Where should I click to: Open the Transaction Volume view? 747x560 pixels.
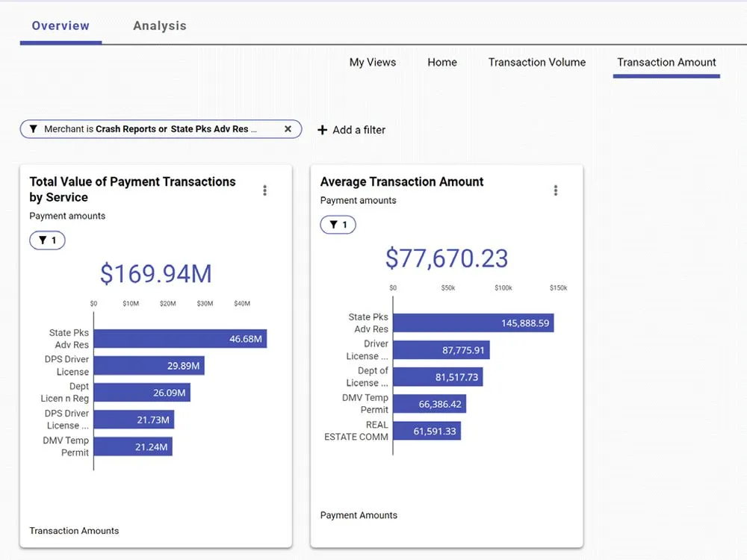click(x=536, y=63)
